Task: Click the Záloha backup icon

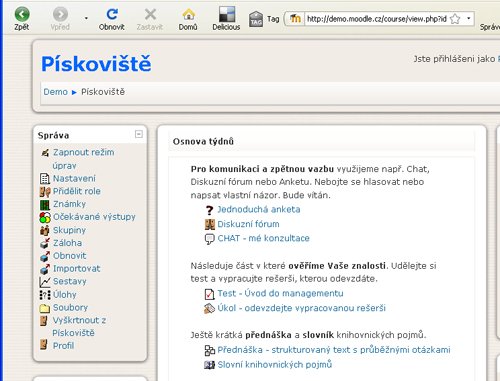Action: coord(45,243)
